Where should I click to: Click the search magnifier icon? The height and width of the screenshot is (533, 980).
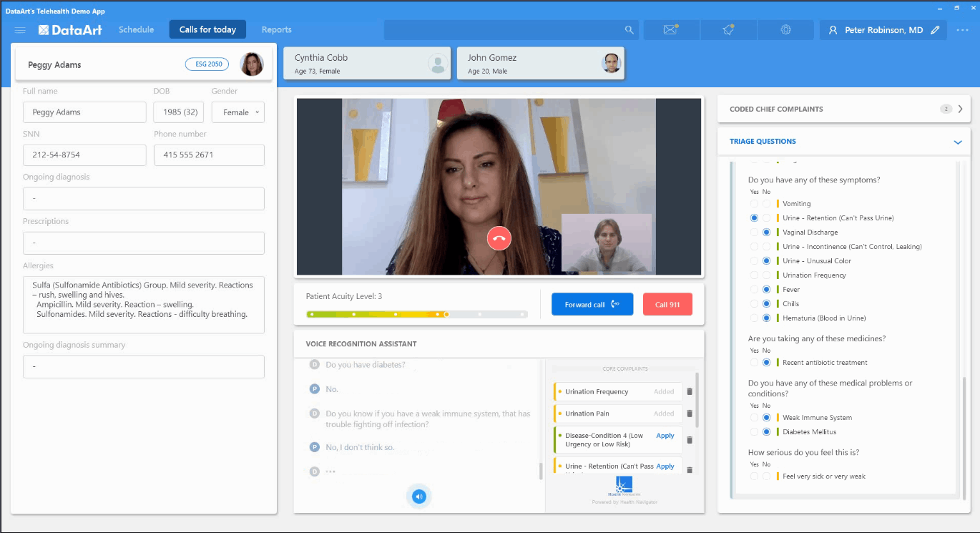629,30
